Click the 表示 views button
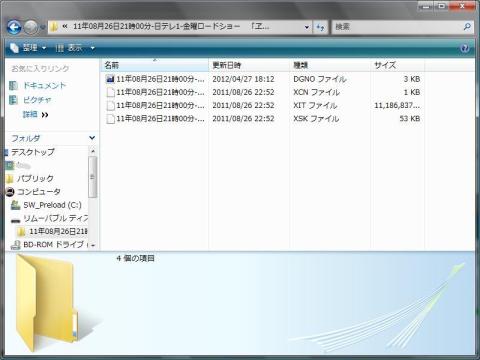 [x=69, y=48]
